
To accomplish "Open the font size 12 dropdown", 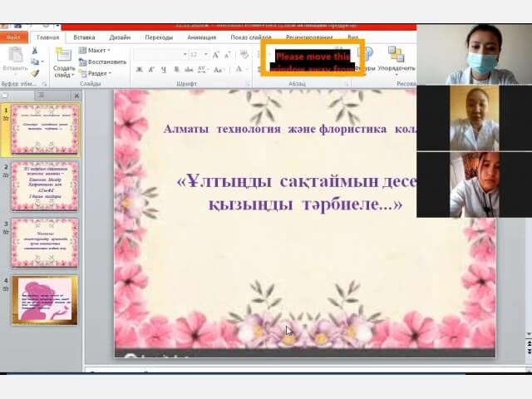I will 206,55.
